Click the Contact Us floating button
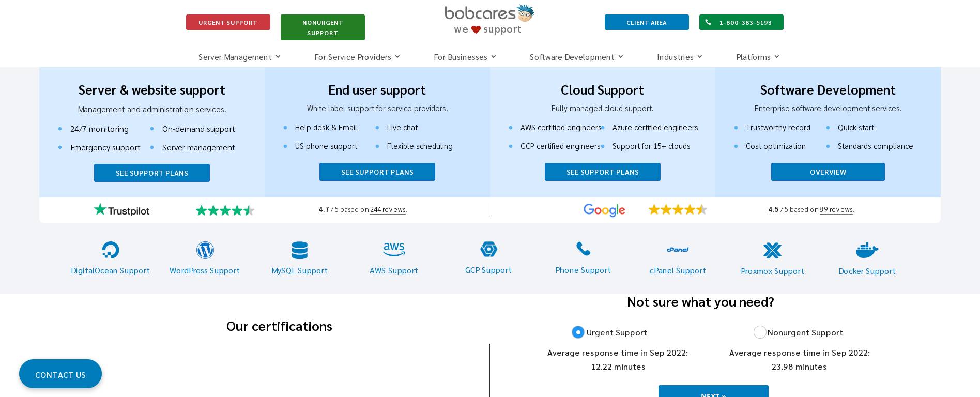Image resolution: width=980 pixels, height=397 pixels. click(x=60, y=374)
